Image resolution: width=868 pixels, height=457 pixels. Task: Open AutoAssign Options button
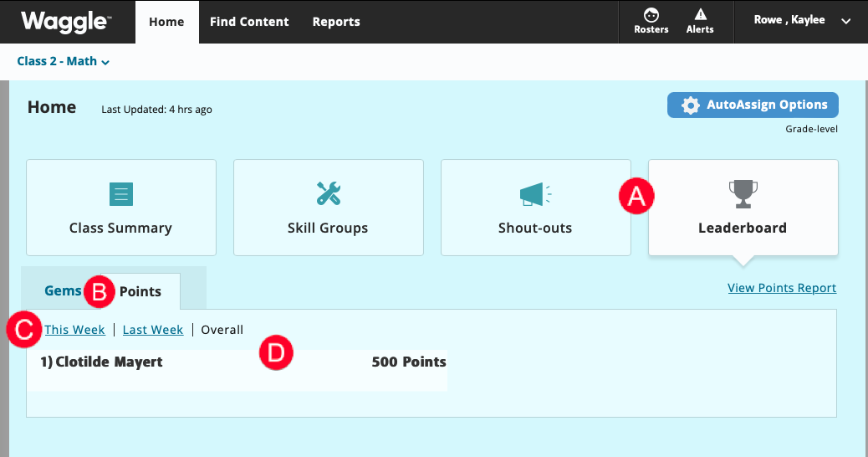(x=753, y=105)
